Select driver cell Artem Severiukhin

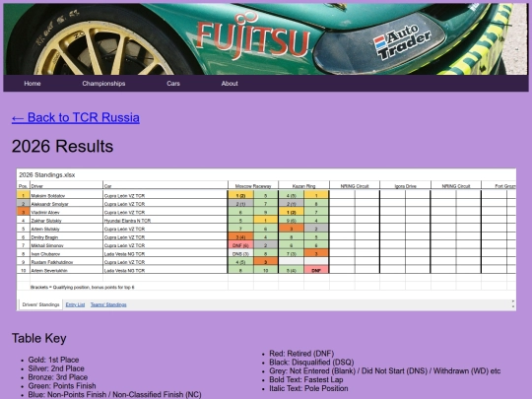coord(67,270)
